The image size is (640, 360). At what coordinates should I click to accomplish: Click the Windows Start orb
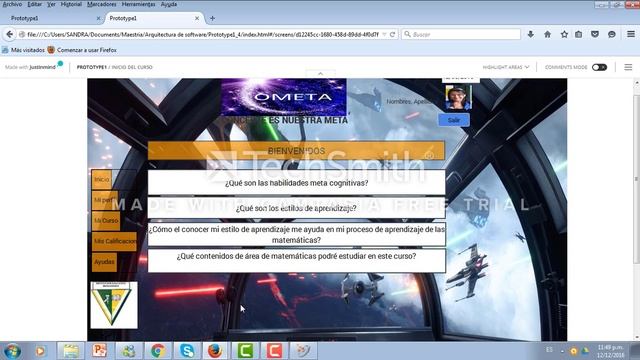click(x=12, y=351)
